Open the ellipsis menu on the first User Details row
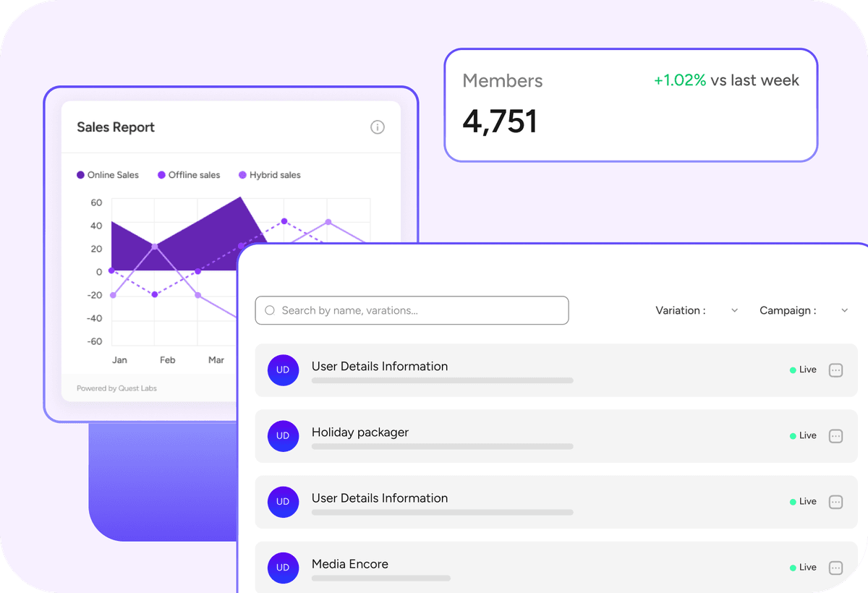This screenshot has width=868, height=593. 835,370
